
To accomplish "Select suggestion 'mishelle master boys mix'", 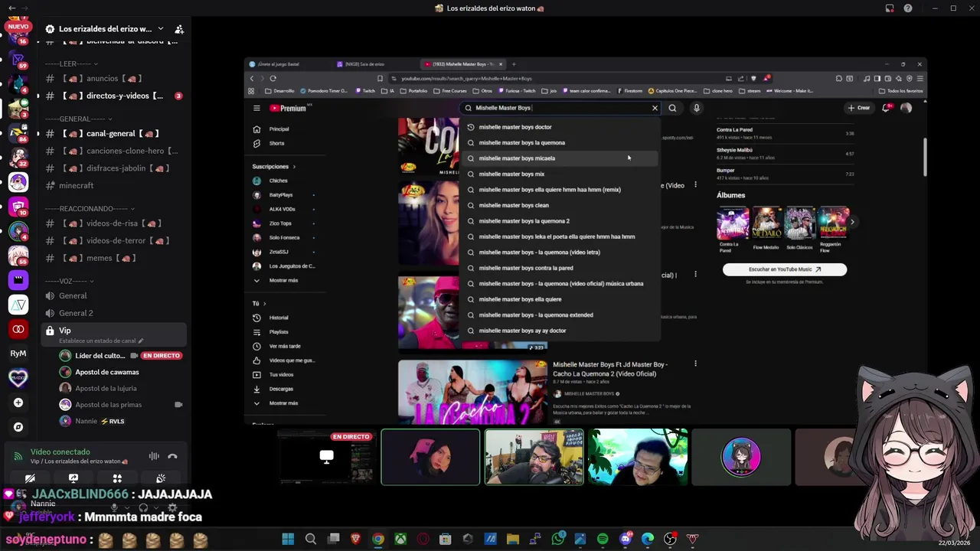I will (x=560, y=174).
